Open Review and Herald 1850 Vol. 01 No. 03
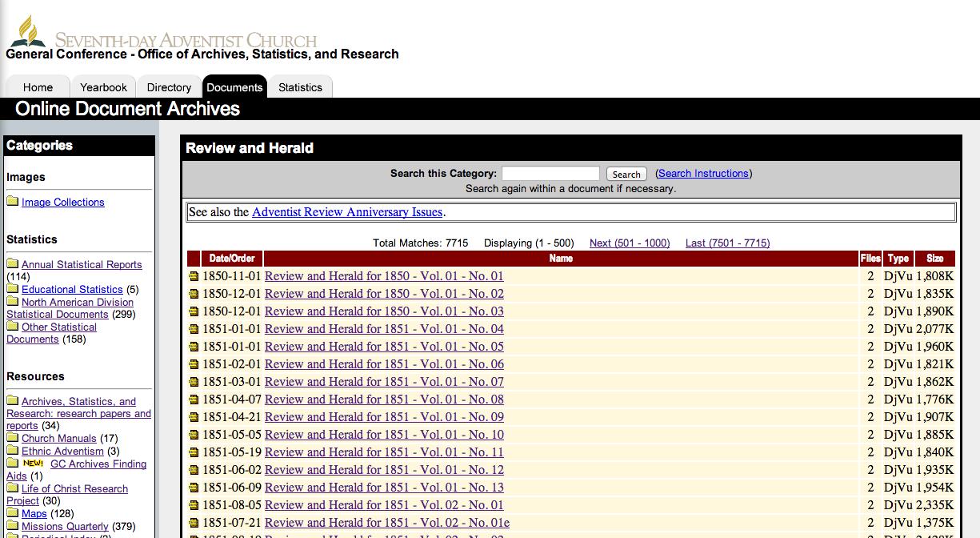Image resolution: width=980 pixels, height=538 pixels. [x=384, y=311]
